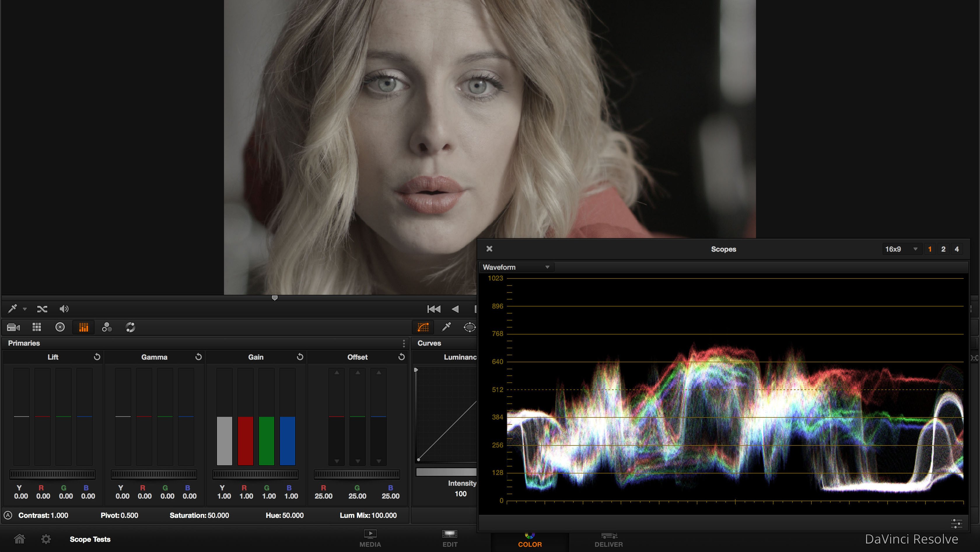Show two scopes layout
Image resolution: width=980 pixels, height=552 pixels.
coord(943,249)
